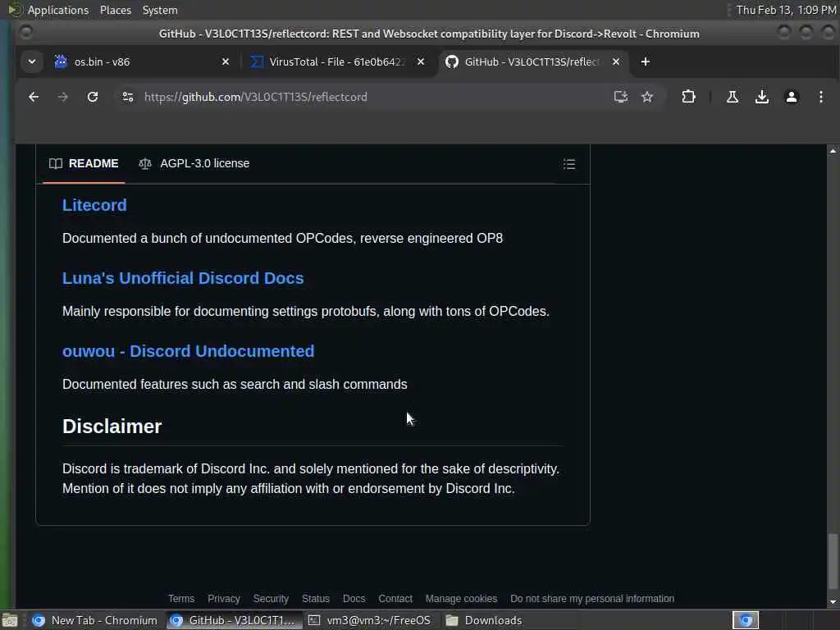Click the Disclaimer heading
This screenshot has height=630, width=840.
click(x=112, y=427)
